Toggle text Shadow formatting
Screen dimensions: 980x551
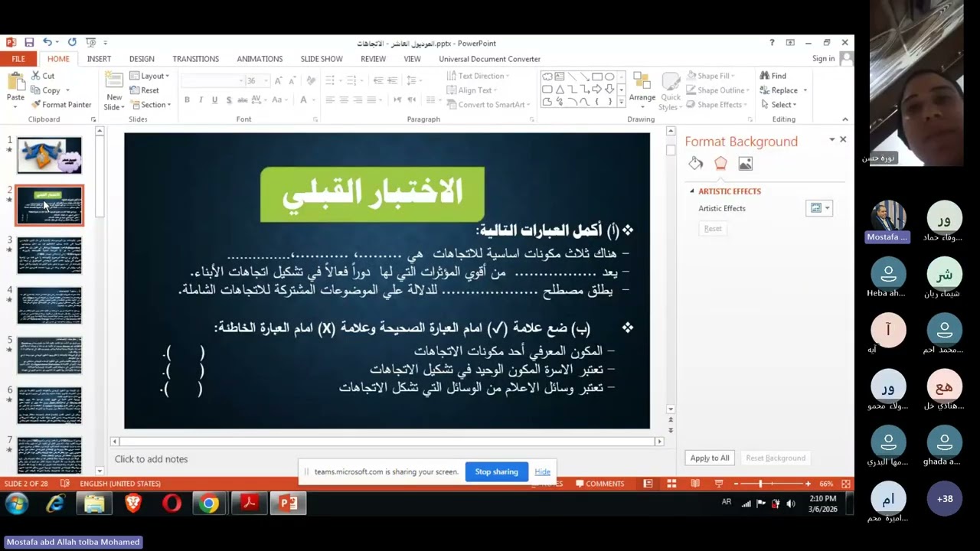coord(228,100)
